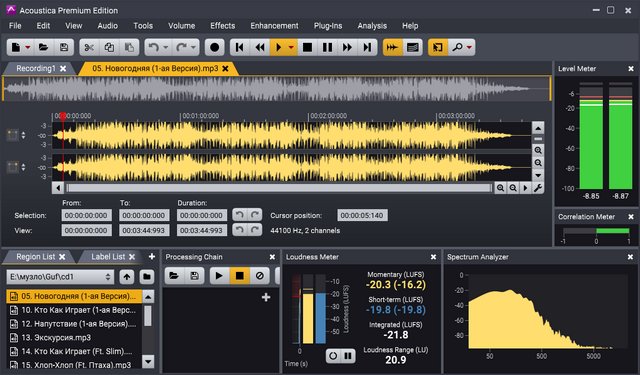Close the 05. Новогодняя mp3 tab
Viewport: 640px width, 375px height.
[225, 69]
